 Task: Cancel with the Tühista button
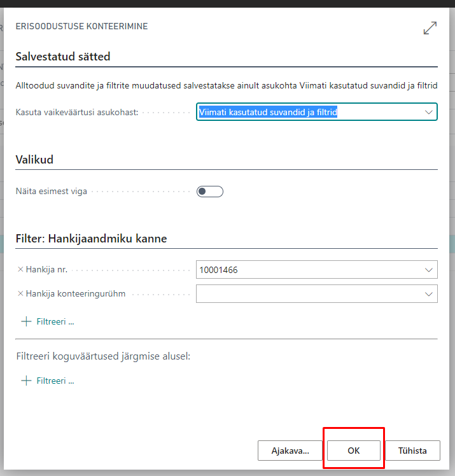[412, 451]
